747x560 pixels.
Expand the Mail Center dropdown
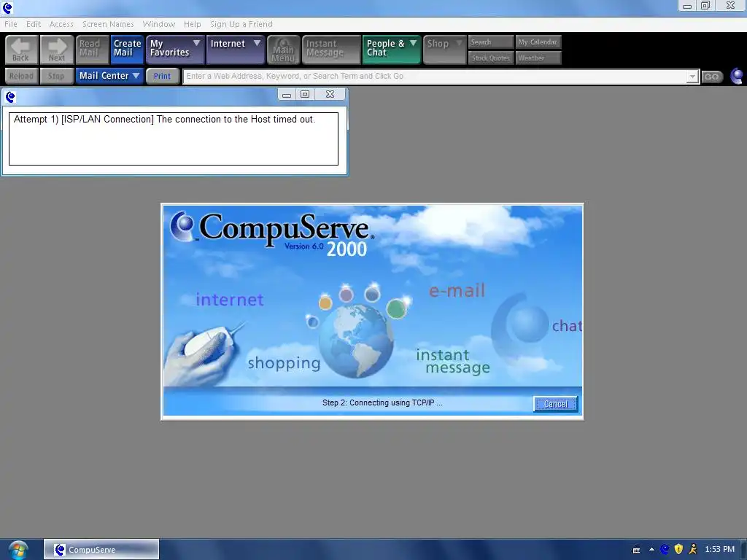[109, 76]
